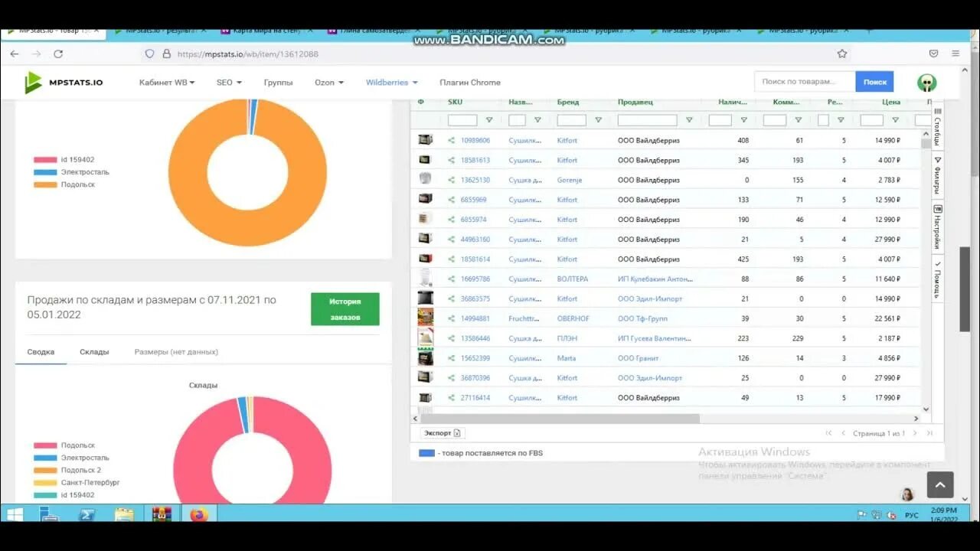
Task: Click the Продавец column filter funnel icon
Action: [689, 120]
